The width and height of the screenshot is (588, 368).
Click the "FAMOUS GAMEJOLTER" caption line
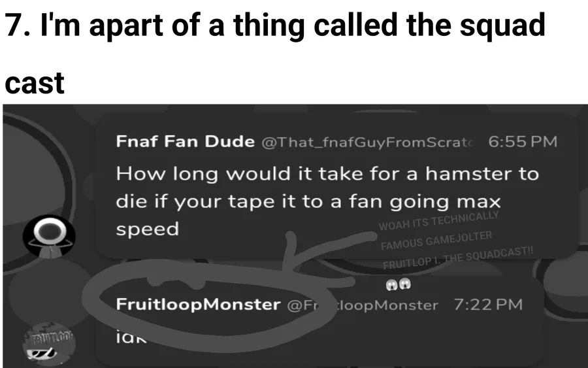point(436,240)
